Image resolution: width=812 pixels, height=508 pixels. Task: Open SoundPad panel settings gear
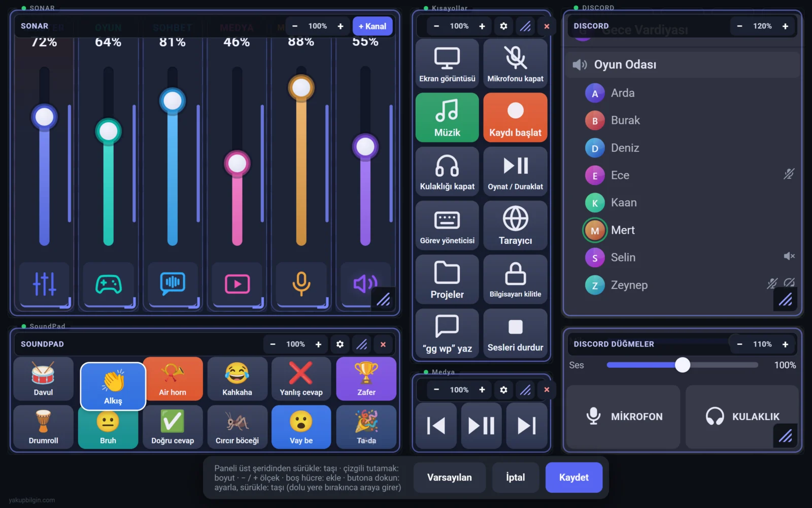click(x=340, y=344)
